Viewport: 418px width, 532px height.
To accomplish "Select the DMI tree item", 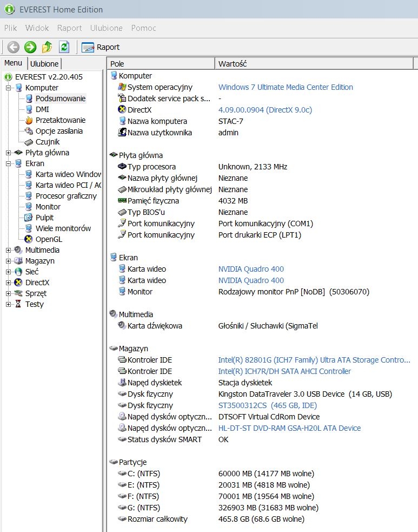I will tap(42, 109).
